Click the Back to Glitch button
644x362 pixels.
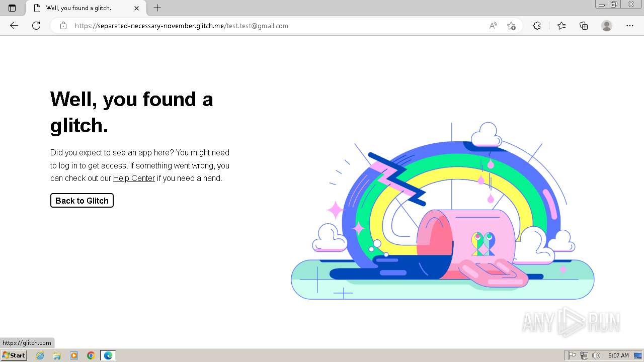click(x=82, y=201)
